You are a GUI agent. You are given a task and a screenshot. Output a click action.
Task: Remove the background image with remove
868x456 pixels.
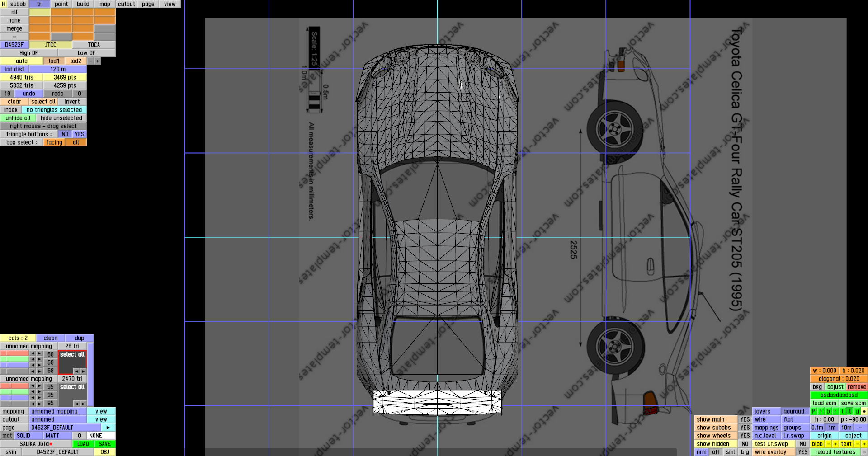(x=857, y=387)
